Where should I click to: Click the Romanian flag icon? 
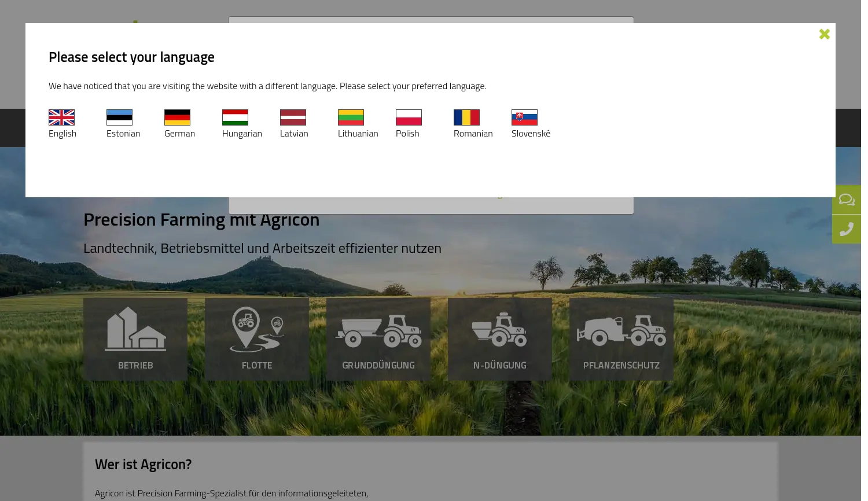coord(466,117)
